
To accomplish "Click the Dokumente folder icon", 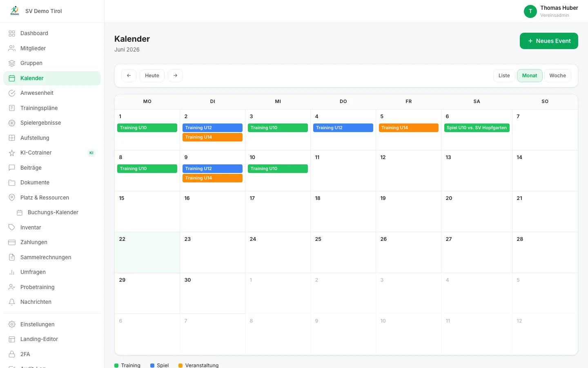I will pyautogui.click(x=12, y=183).
